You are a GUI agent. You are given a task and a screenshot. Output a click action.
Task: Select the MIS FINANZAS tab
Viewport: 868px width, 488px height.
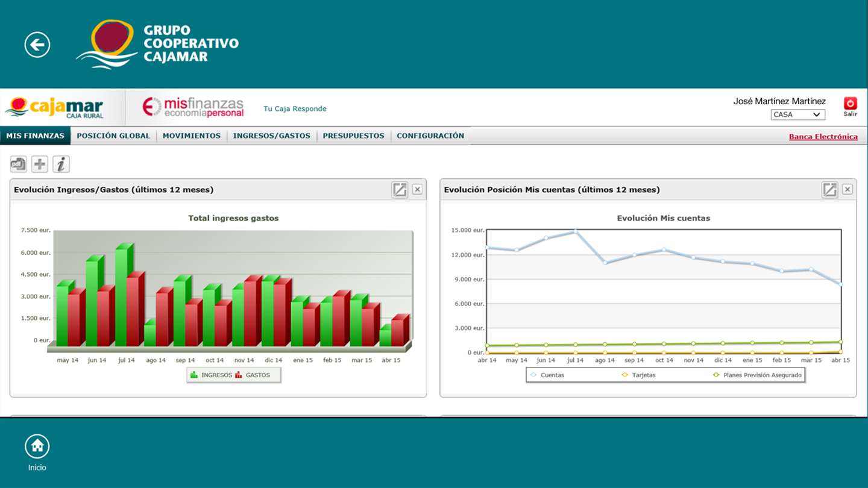[x=36, y=136]
